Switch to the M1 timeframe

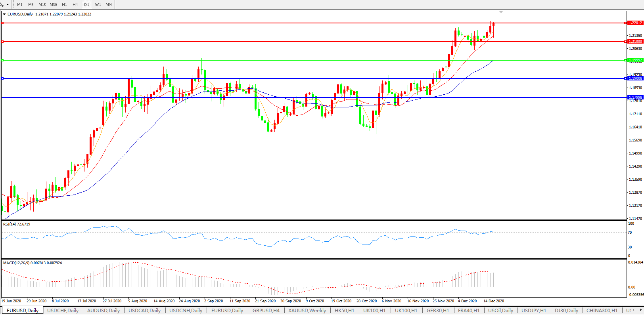(x=20, y=5)
